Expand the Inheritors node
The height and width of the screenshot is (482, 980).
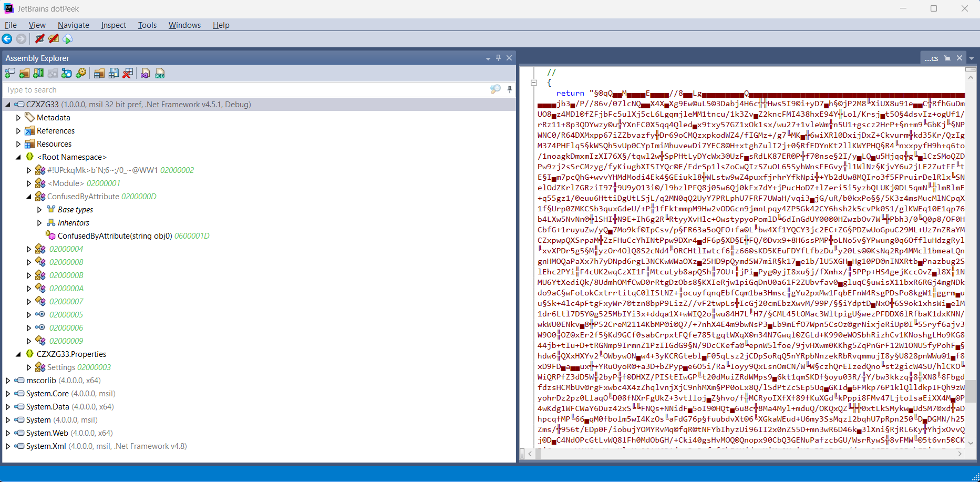pos(39,223)
